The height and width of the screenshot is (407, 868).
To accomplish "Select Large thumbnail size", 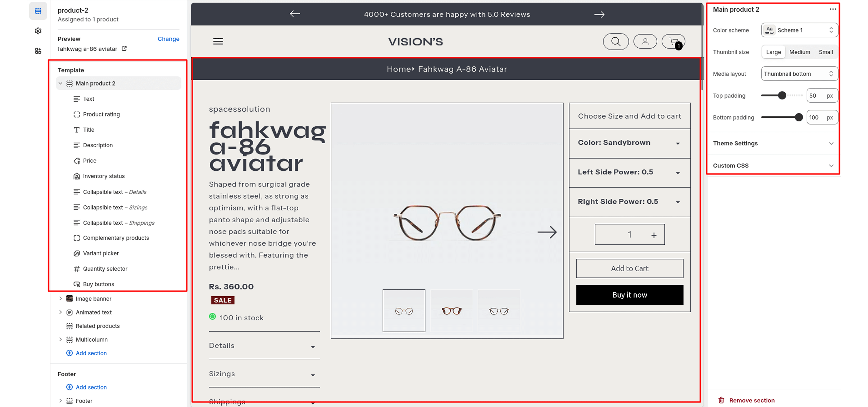I will click(773, 52).
